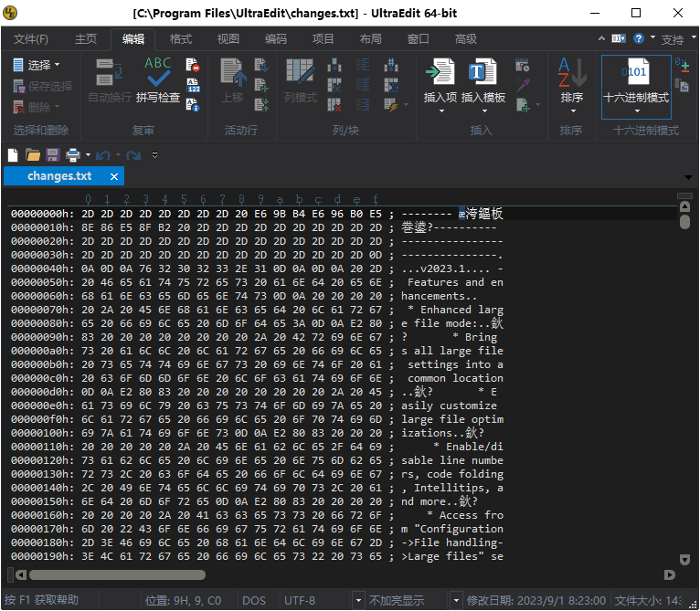
Task: Open the customize quick access toolbar dropdown
Action: click(x=154, y=155)
